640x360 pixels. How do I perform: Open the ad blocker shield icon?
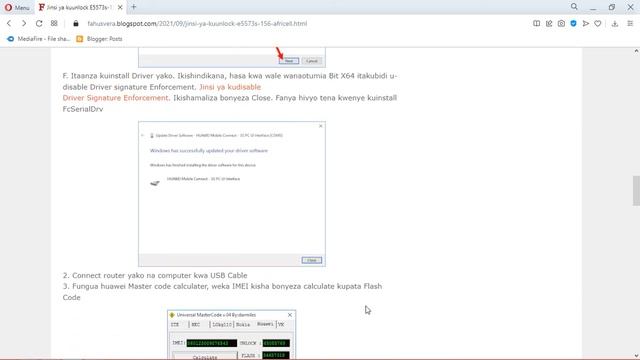[573, 24]
